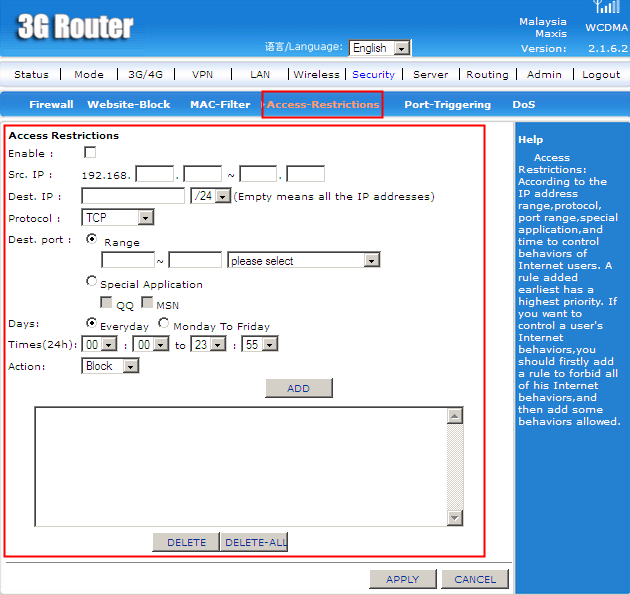Open the /24 subnet mask dropdown

point(210,197)
